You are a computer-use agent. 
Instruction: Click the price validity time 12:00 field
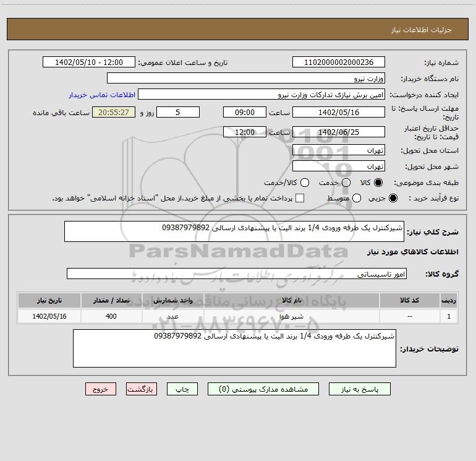245,132
